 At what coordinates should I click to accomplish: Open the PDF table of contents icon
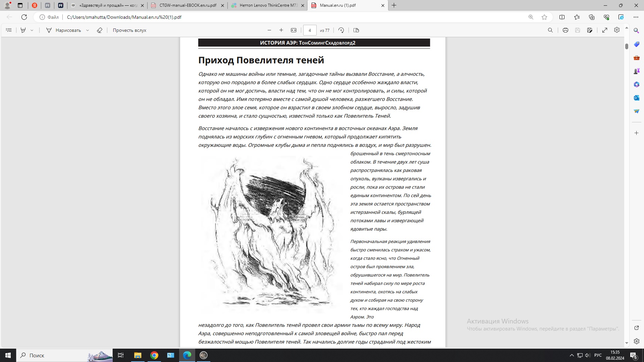(9, 30)
